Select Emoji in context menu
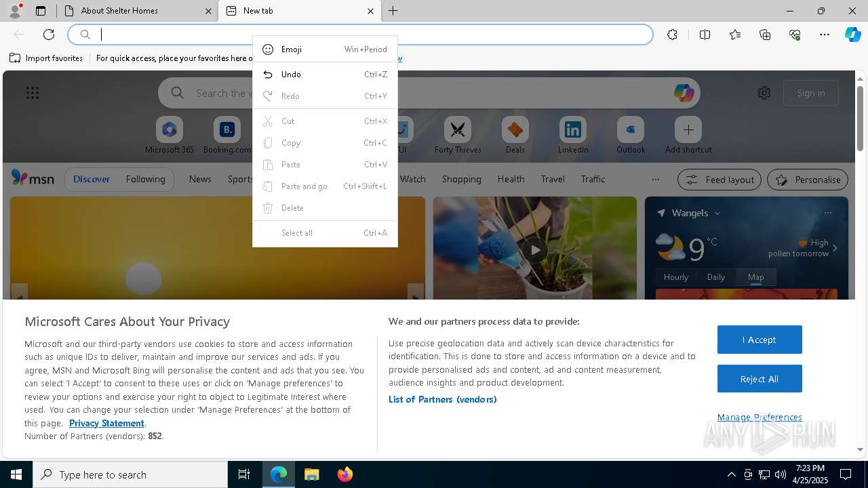Image resolution: width=868 pixels, height=488 pixels. [x=325, y=49]
